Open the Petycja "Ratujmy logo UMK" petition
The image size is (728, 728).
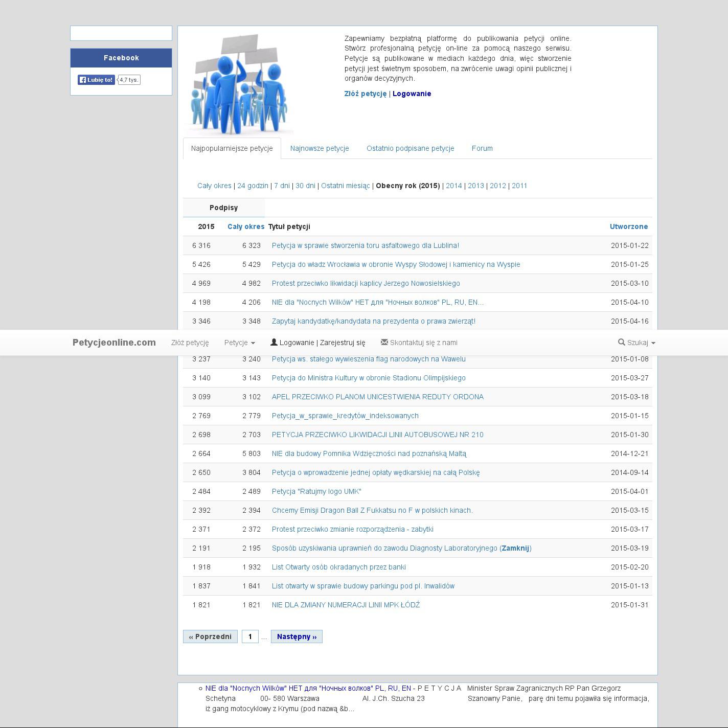click(316, 491)
